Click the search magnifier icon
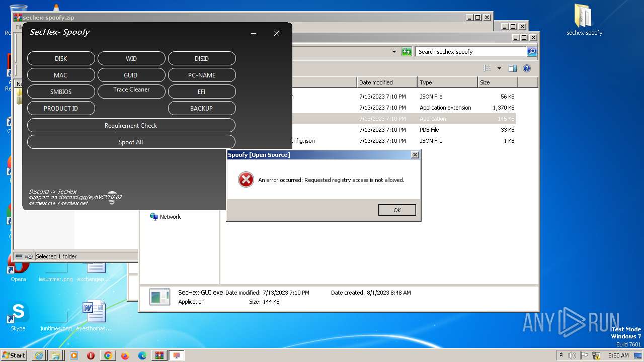Image resolution: width=644 pixels, height=362 pixels. click(x=532, y=52)
